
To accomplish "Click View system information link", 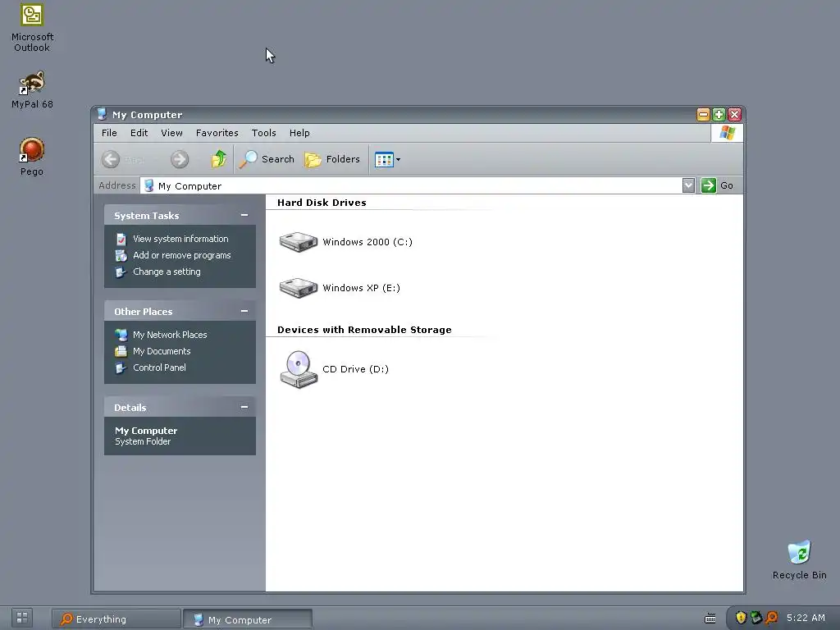I will [180, 239].
